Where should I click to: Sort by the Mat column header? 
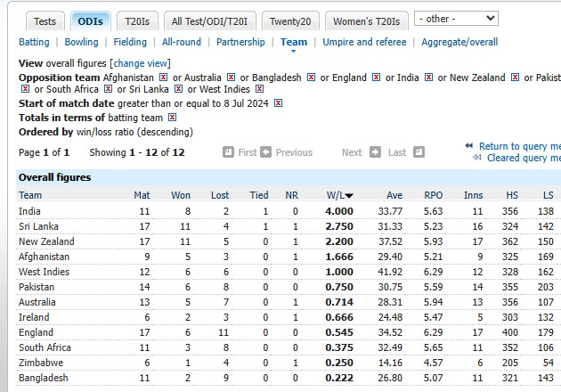[x=142, y=195]
